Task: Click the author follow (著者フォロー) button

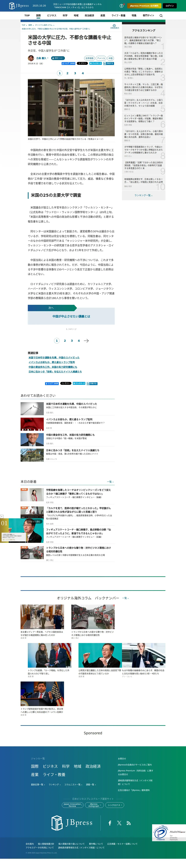Action: coord(58,58)
